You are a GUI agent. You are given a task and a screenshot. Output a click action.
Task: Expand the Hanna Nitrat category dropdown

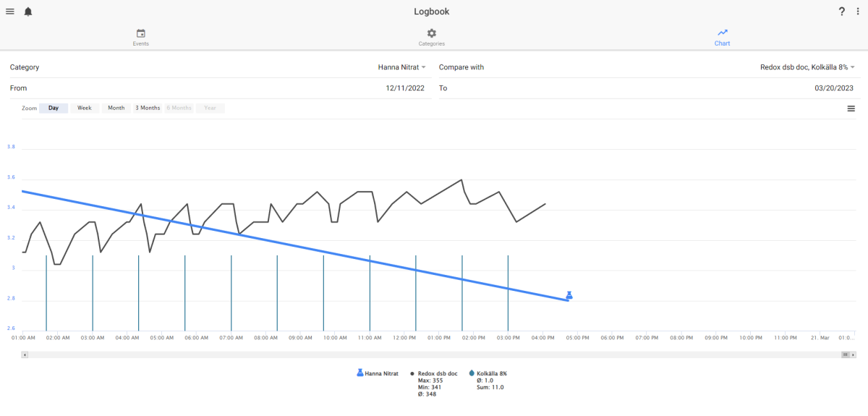[402, 67]
